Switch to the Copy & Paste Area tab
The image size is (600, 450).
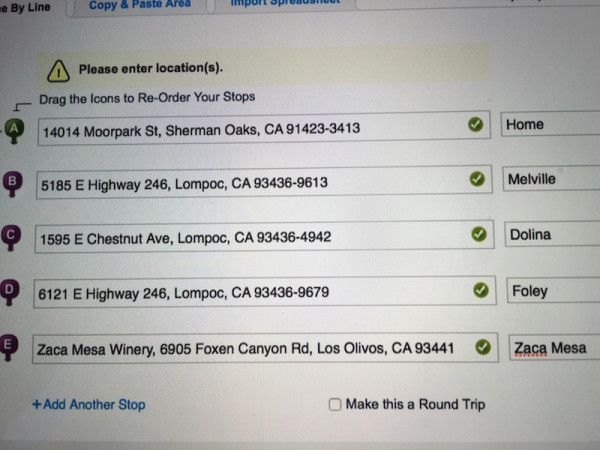click(140, 5)
